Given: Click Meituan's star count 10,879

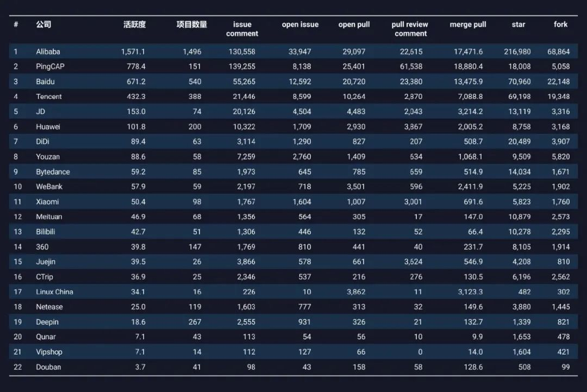Looking at the screenshot, I should pyautogui.click(x=520, y=217).
